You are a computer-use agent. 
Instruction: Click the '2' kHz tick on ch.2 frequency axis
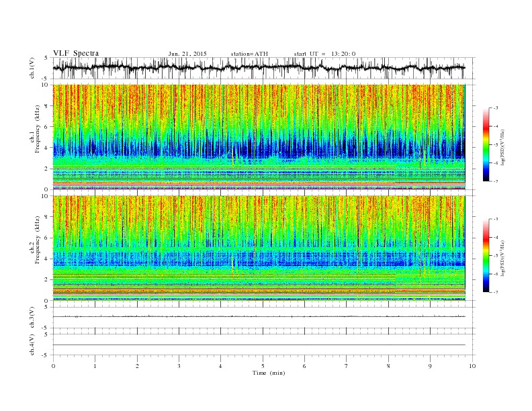pyautogui.click(x=47, y=280)
